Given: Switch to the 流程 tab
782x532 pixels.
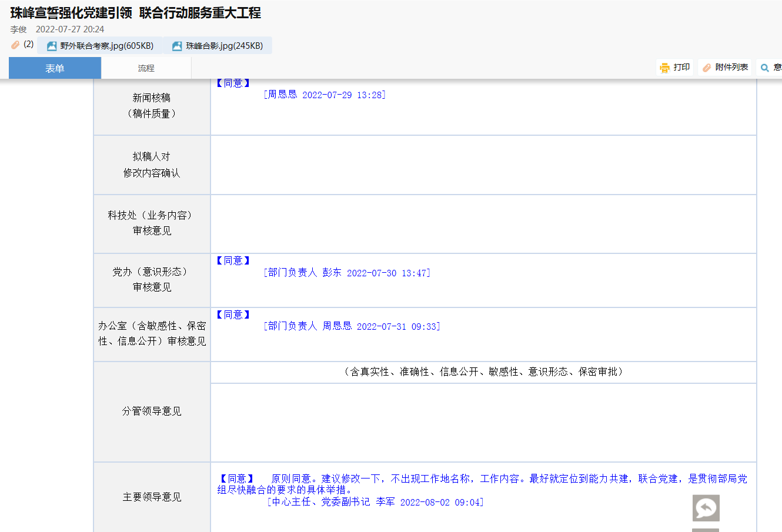Looking at the screenshot, I should coord(146,68).
